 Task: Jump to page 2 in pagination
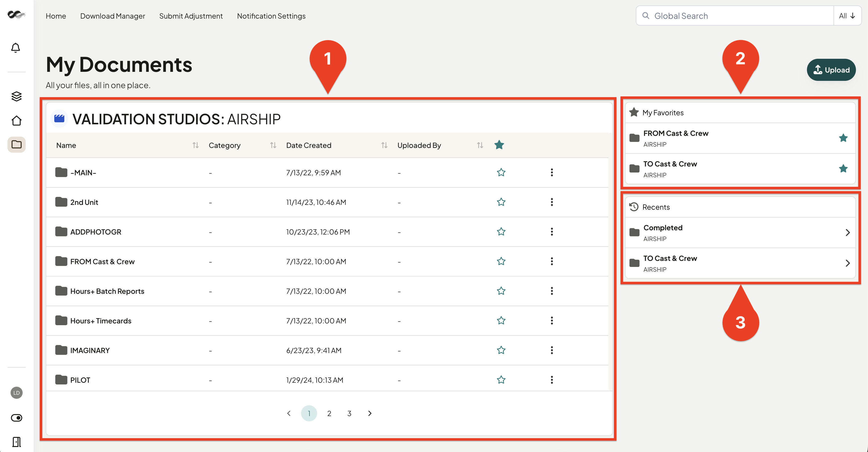[x=329, y=413]
